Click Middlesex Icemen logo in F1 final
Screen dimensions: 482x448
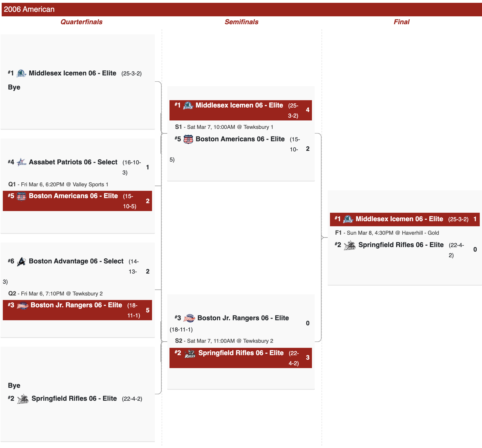(x=348, y=219)
